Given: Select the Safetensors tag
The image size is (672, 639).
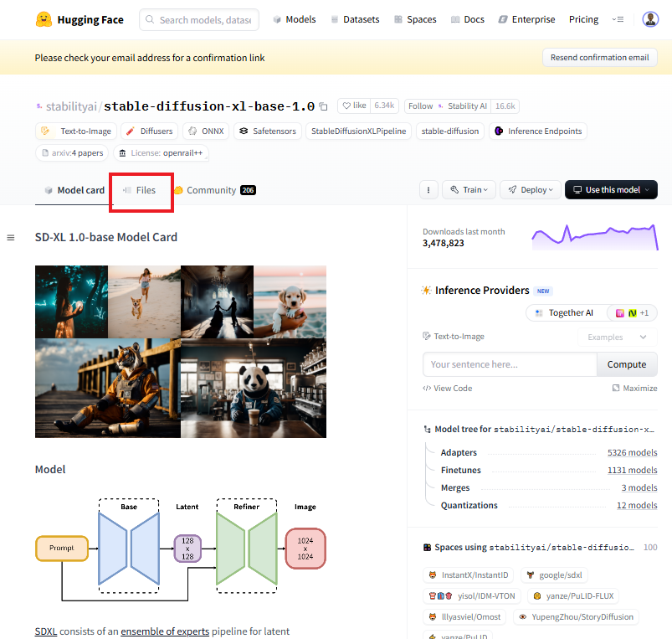Looking at the screenshot, I should tap(268, 131).
